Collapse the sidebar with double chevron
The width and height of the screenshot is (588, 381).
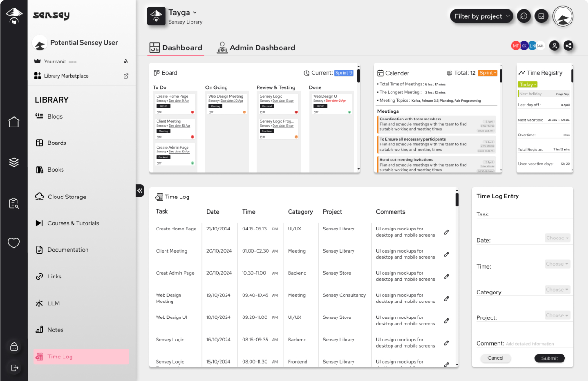tap(140, 190)
